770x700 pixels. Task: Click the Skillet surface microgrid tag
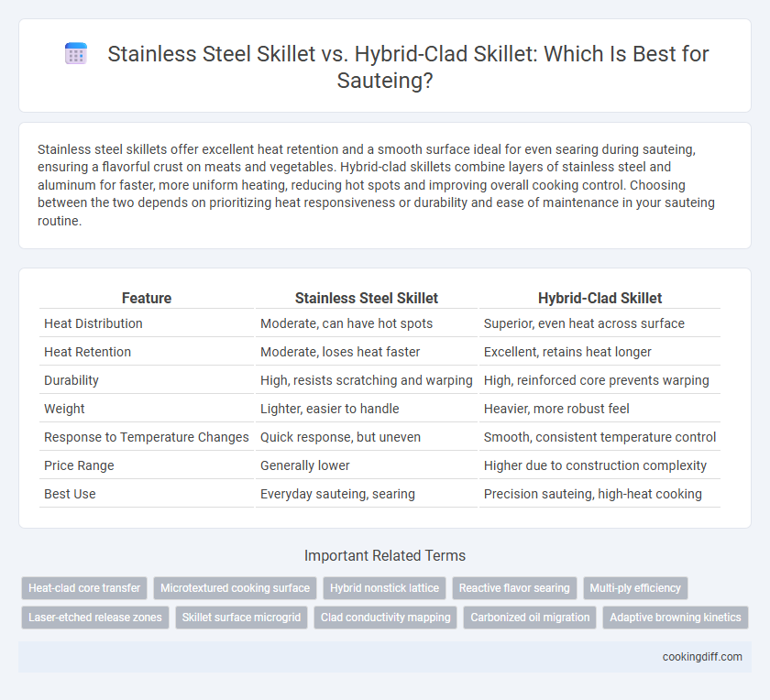pyautogui.click(x=241, y=618)
